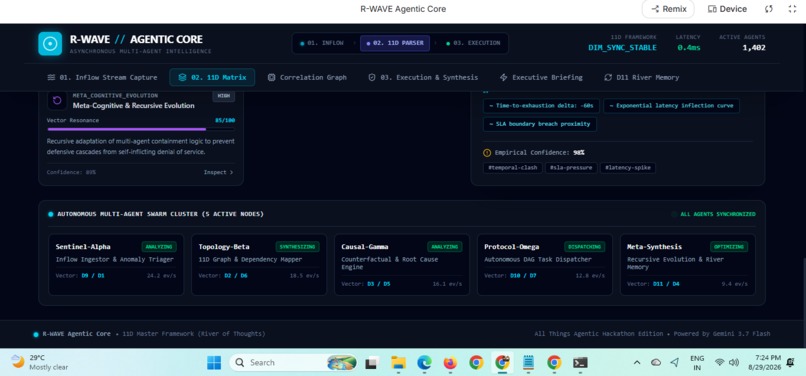This screenshot has width=806, height=376.
Task: Show hidden system tray icons
Action: point(637,363)
